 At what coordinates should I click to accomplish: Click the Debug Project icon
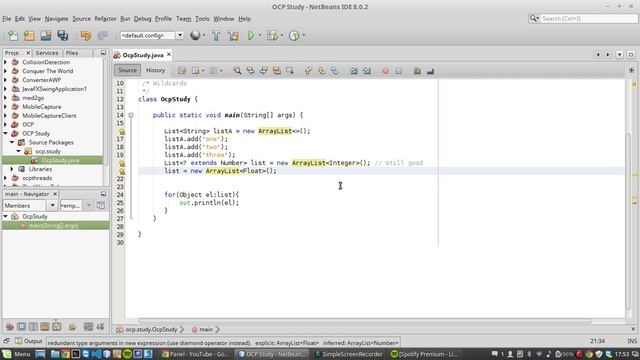(272, 36)
